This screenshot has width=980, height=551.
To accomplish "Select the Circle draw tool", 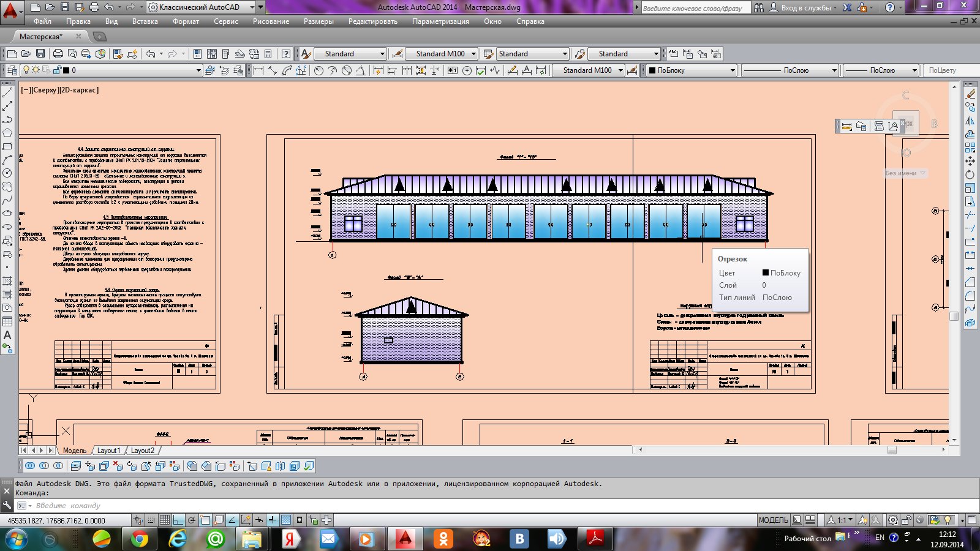I will (7, 173).
